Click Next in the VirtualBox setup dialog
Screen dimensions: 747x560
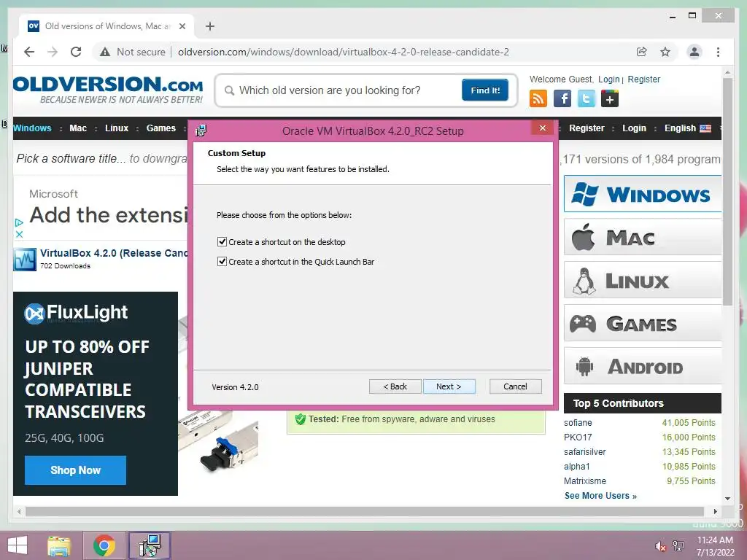[x=449, y=386]
